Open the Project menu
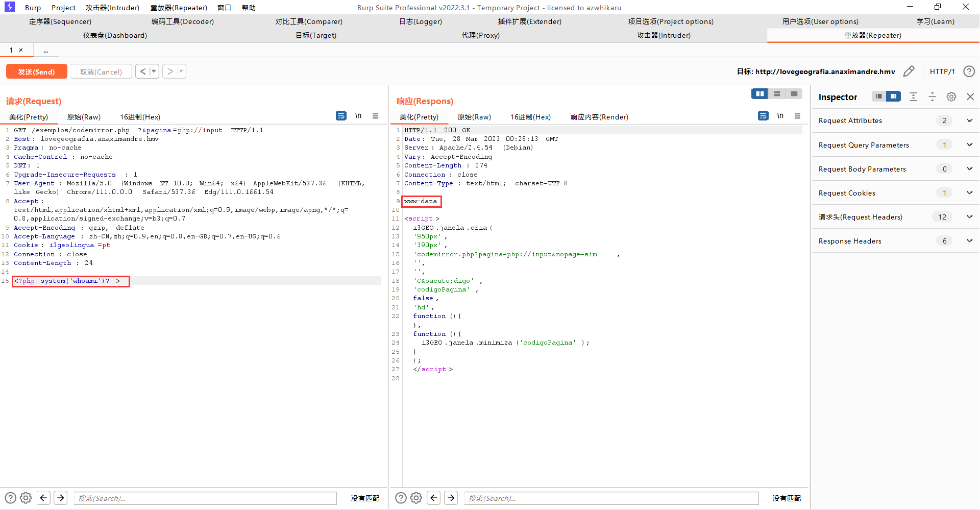 (x=63, y=8)
